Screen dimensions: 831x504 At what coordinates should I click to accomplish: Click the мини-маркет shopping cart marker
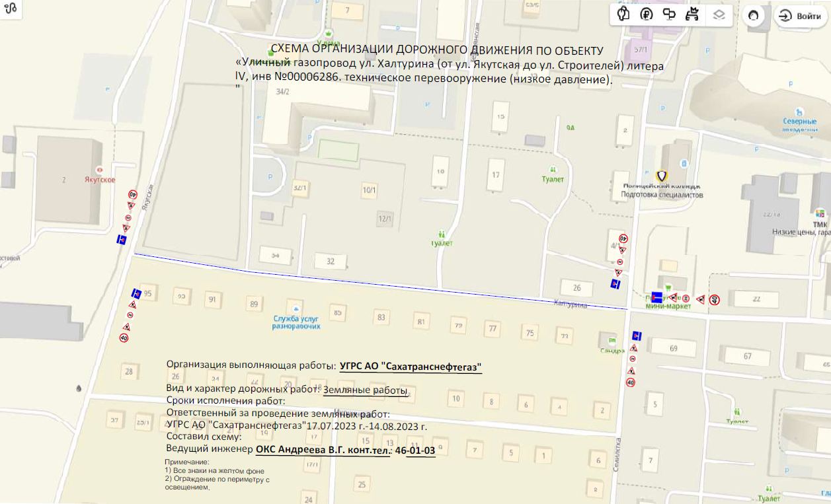coord(668,289)
